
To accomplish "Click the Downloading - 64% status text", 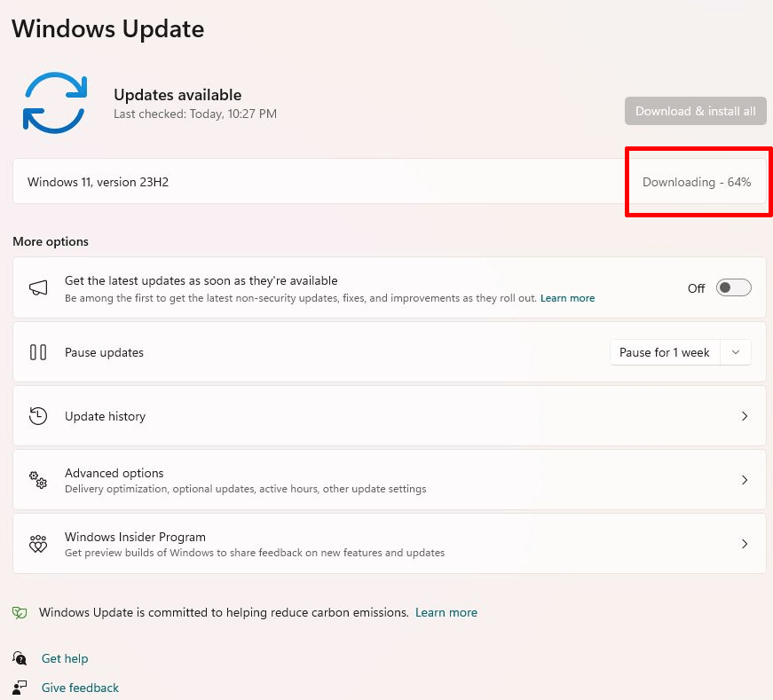I will point(697,182).
